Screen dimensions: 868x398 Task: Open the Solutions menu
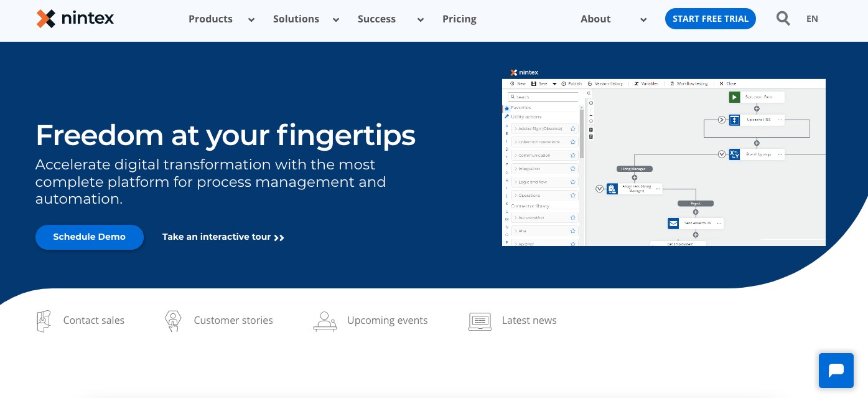296,19
